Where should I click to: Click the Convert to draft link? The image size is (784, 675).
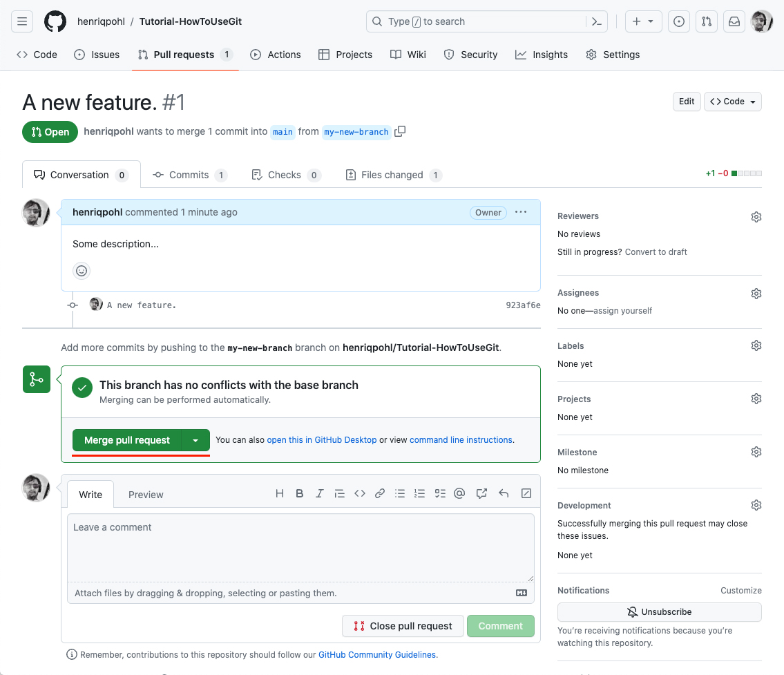656,252
